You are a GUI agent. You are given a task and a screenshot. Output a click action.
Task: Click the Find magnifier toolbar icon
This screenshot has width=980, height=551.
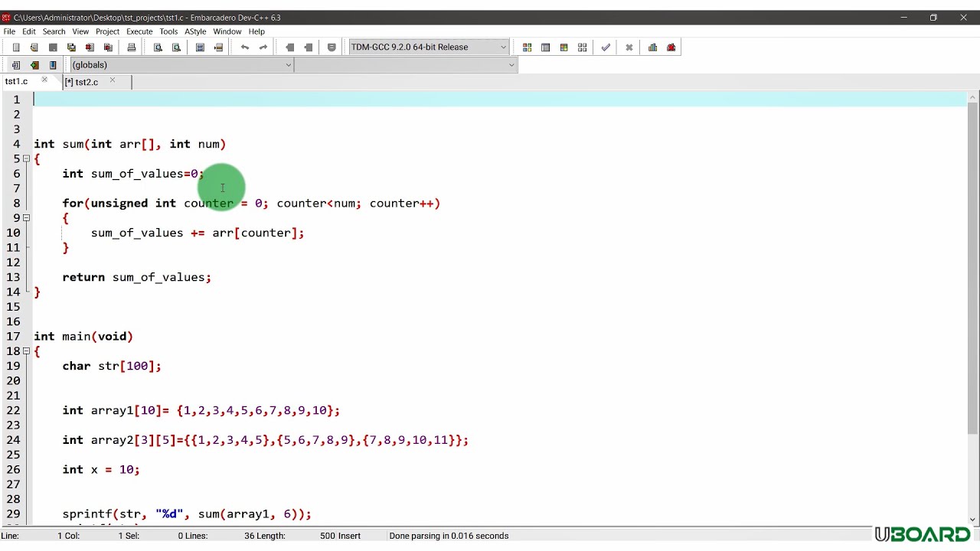pyautogui.click(x=158, y=47)
